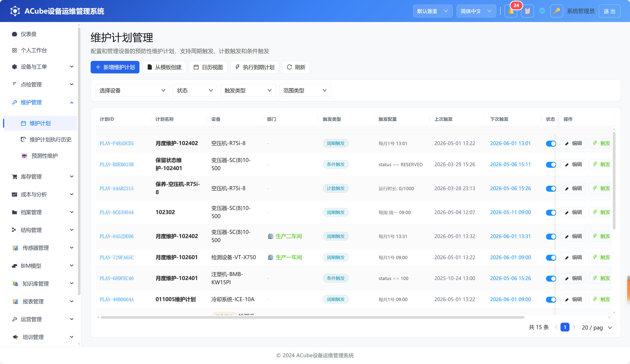The width and height of the screenshot is (630, 364).
Task: Toggle status switch for PLAN-689FEC46
Action: click(551, 278)
